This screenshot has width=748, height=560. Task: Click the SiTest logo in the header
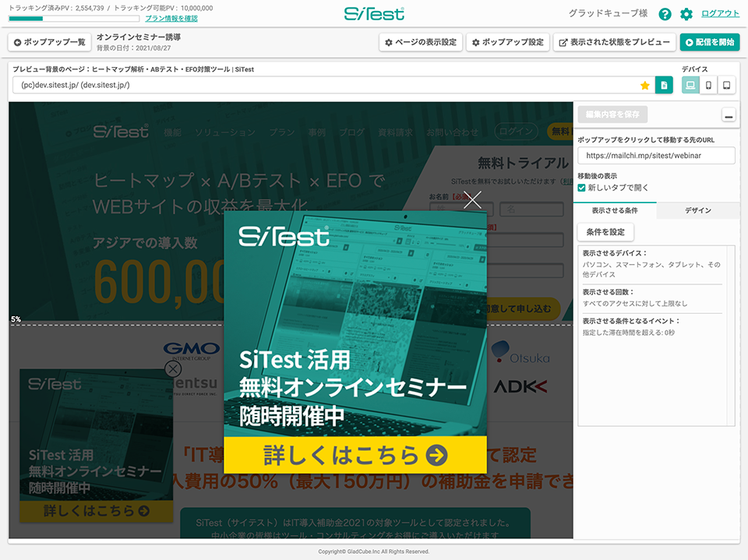(x=374, y=14)
